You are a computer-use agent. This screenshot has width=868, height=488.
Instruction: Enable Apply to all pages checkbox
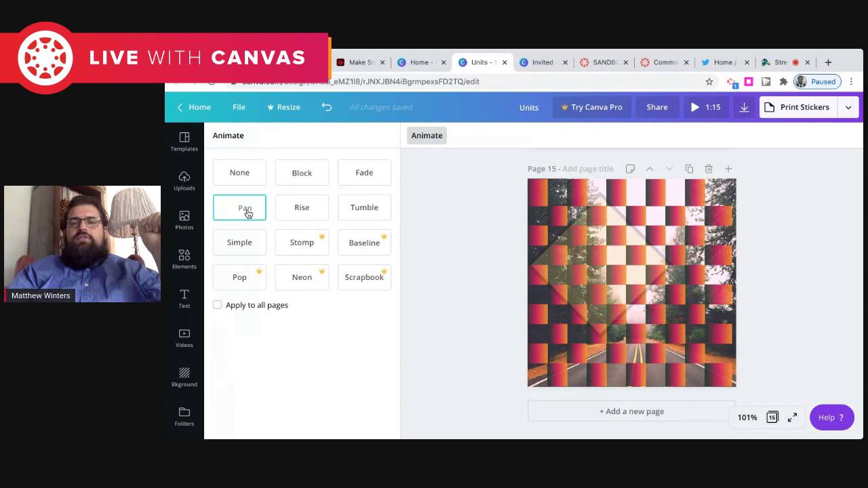218,305
